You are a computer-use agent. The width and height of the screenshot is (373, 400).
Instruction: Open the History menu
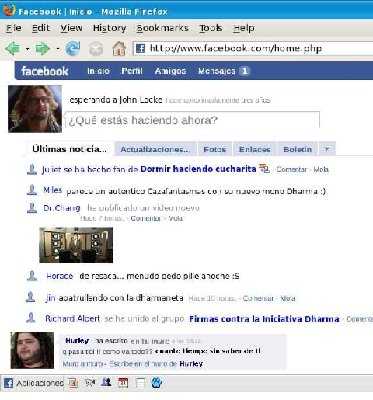(110, 28)
